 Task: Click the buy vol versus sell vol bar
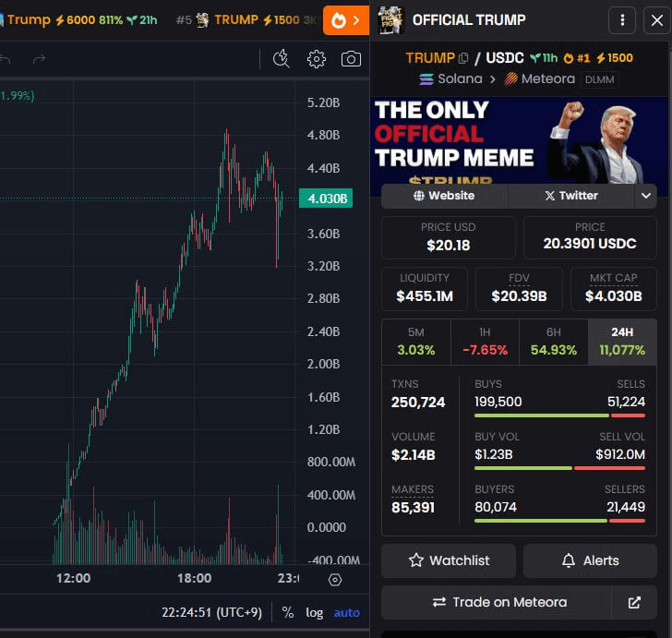(559, 468)
